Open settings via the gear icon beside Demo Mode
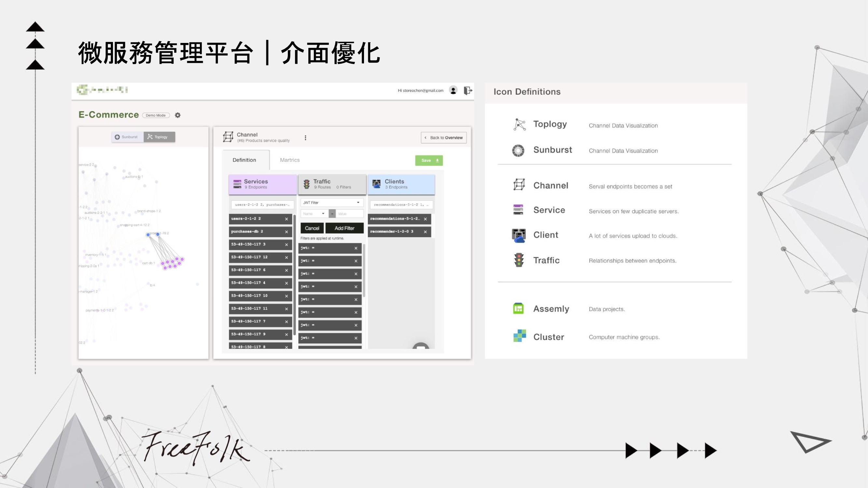Screen dimensions: 868x488 177,115
